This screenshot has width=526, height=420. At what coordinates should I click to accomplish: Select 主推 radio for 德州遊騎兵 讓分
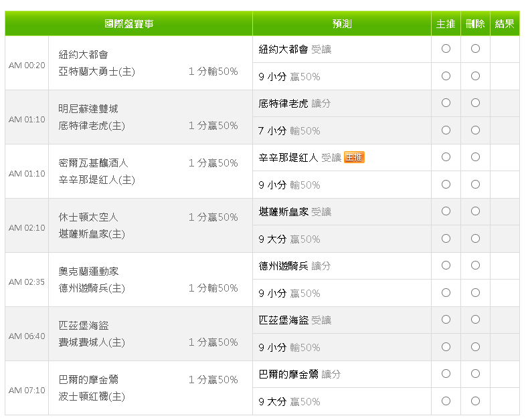click(x=446, y=266)
